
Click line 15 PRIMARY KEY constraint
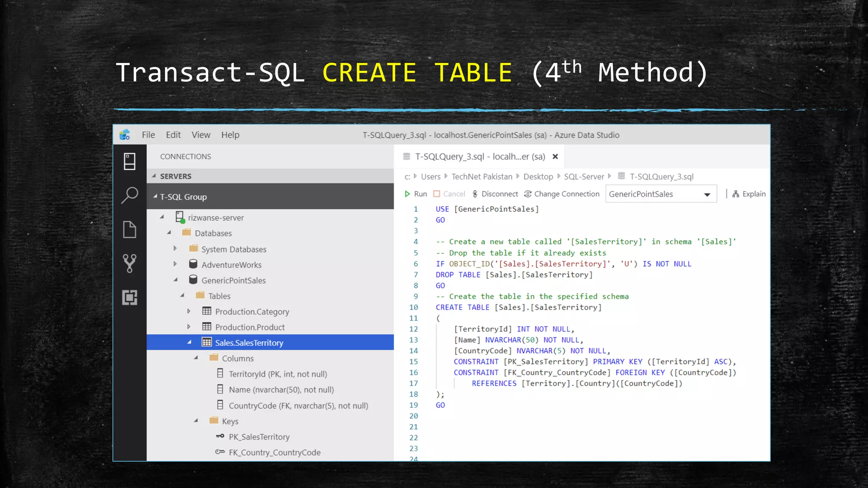tap(595, 362)
